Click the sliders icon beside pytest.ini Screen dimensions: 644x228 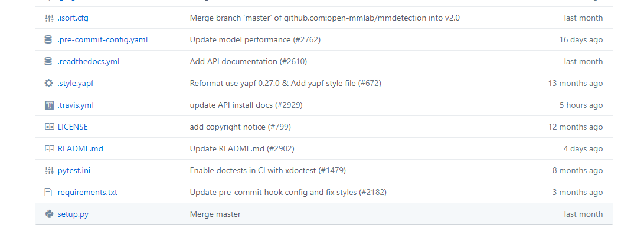pos(49,171)
